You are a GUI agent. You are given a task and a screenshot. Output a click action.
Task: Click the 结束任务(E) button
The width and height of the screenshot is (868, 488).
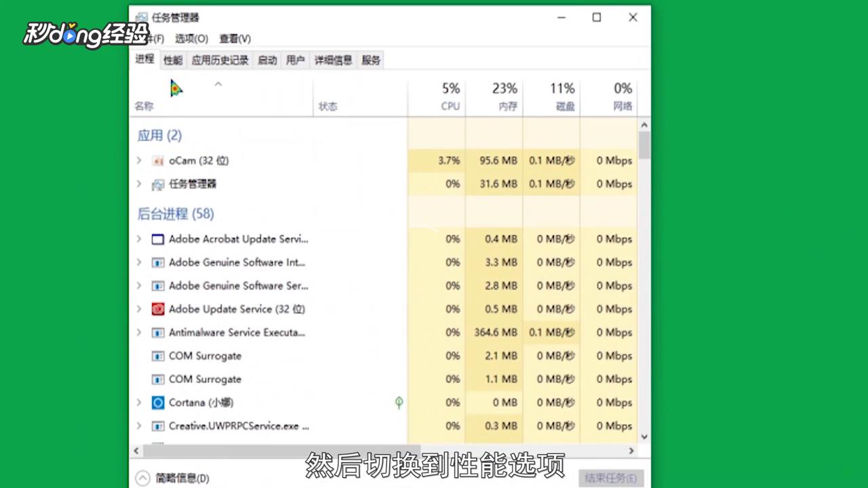point(611,478)
